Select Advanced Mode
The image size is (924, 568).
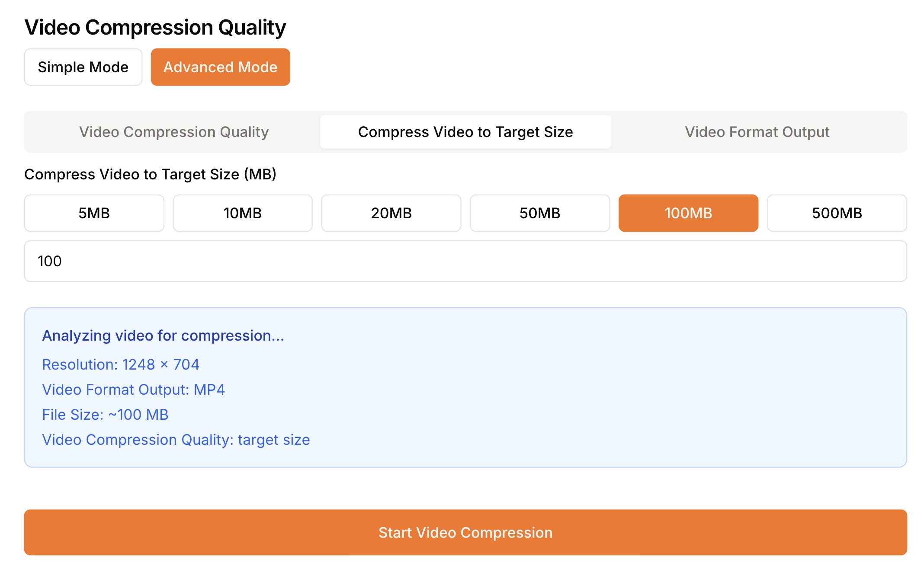tap(220, 67)
